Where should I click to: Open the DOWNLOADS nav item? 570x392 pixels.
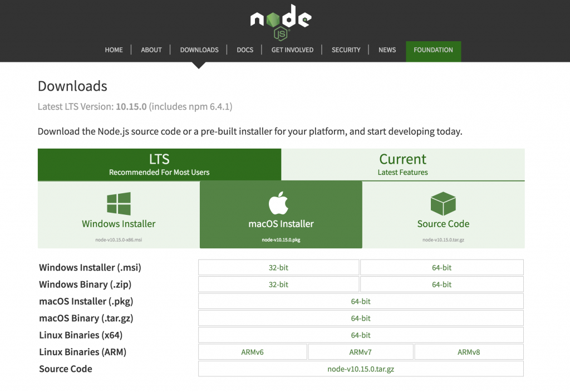tap(199, 50)
